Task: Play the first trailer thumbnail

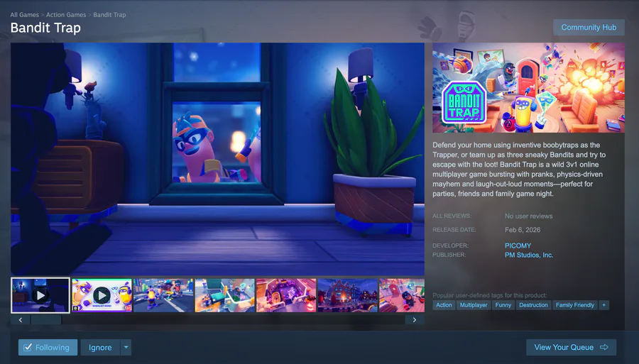Action: 40,295
